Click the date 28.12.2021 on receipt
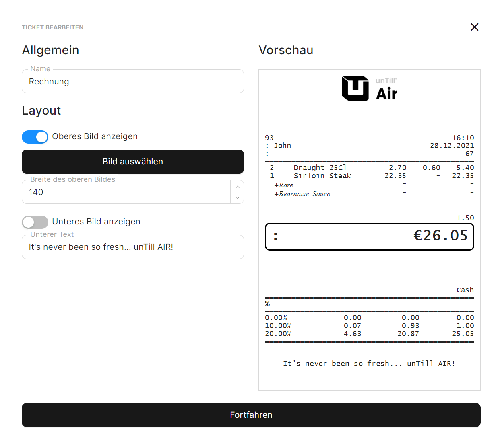Image resolution: width=500 pixels, height=448 pixels. [452, 146]
